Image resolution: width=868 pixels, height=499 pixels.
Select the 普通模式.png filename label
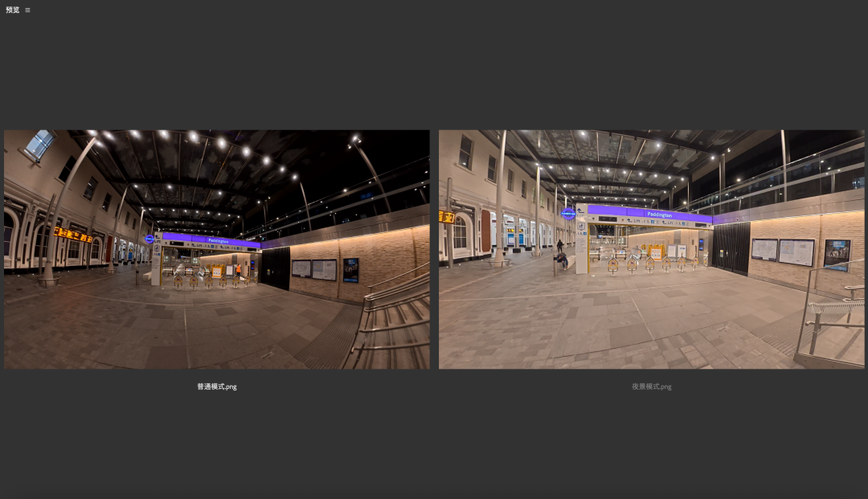point(217,387)
